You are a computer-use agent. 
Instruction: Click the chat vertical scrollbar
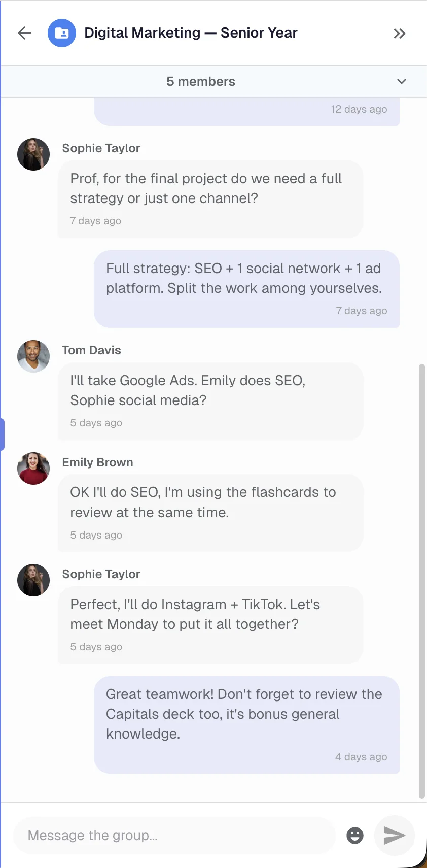421,579
